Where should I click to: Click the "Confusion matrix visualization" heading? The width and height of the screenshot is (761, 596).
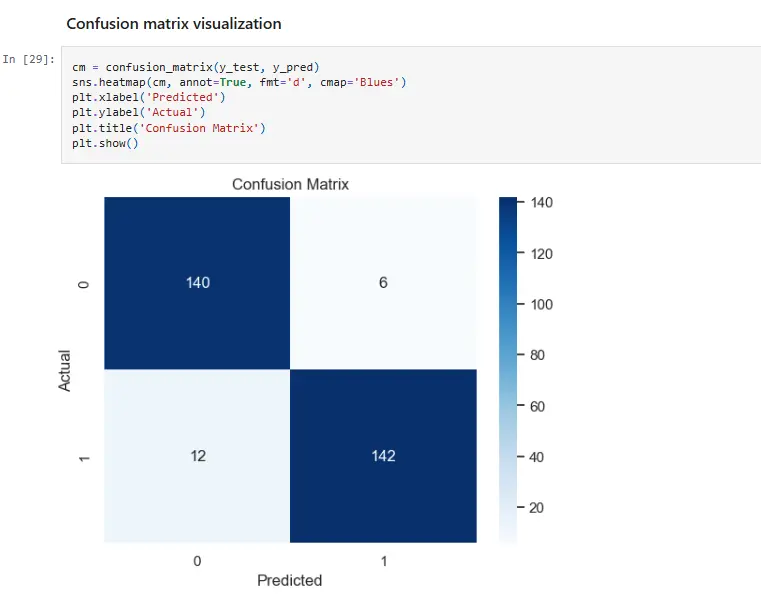point(173,23)
